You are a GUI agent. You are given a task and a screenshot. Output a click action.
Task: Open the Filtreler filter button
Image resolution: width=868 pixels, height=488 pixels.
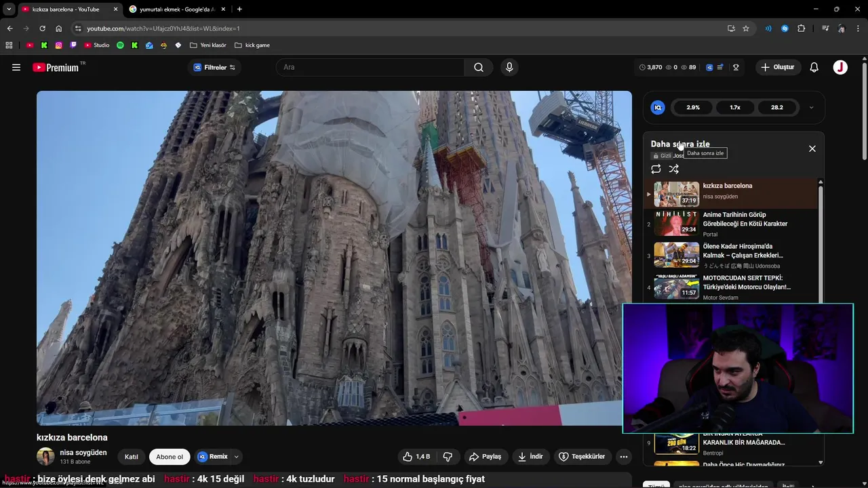(x=214, y=67)
